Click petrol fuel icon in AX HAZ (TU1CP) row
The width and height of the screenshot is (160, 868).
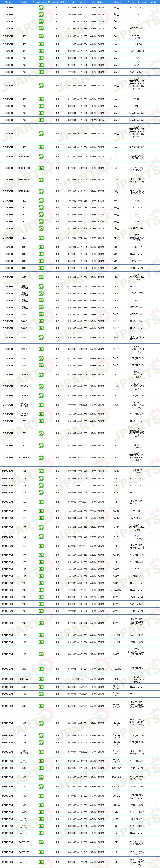coord(41,51)
